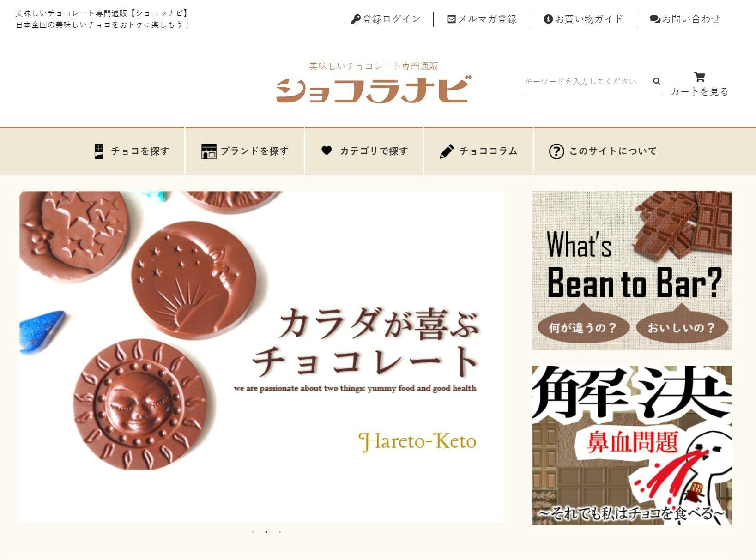Click the speech bubble icon for お問い合わせ
This screenshot has height=560, width=756.
coord(655,19)
